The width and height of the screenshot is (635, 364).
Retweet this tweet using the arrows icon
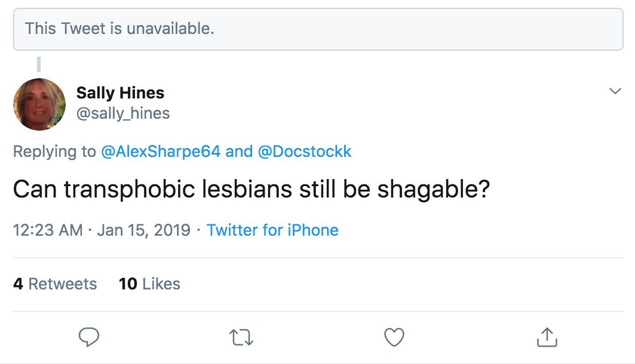click(x=241, y=337)
